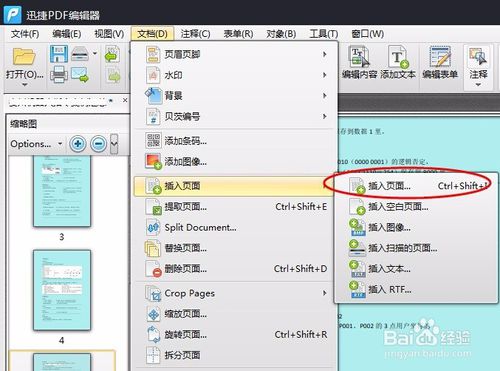Click 插入扫描的页面... in submenu

click(417, 248)
